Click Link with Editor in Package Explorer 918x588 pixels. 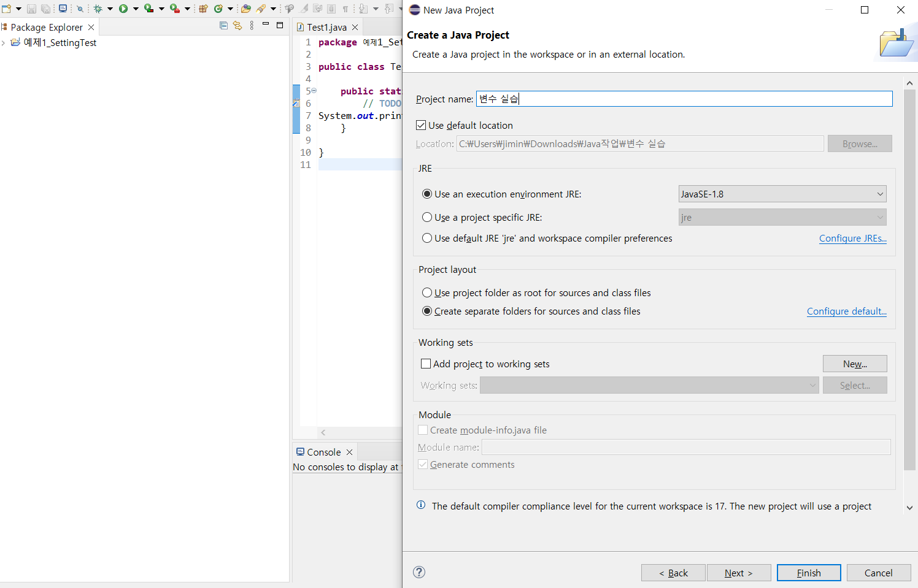coord(237,26)
